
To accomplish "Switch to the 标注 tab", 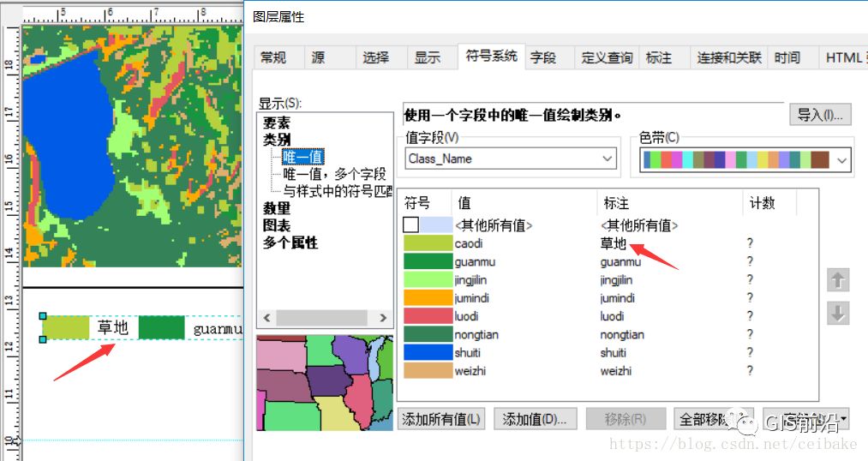I will (x=658, y=57).
